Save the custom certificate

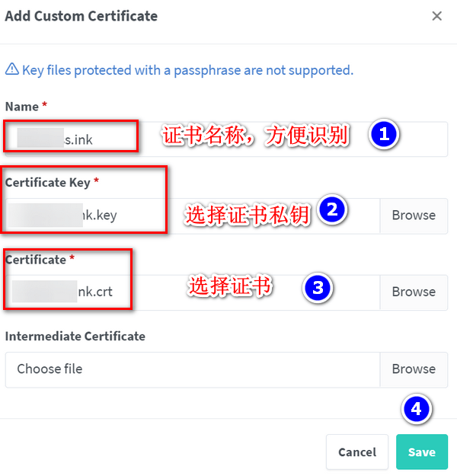[421, 452]
